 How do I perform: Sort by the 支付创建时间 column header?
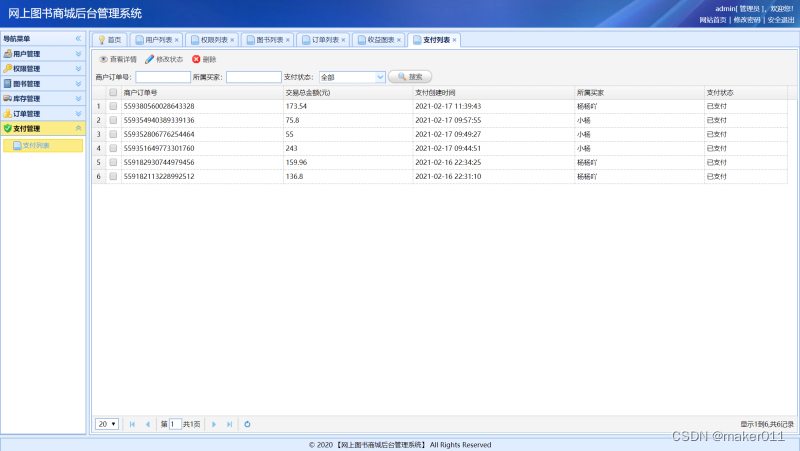[x=493, y=92]
